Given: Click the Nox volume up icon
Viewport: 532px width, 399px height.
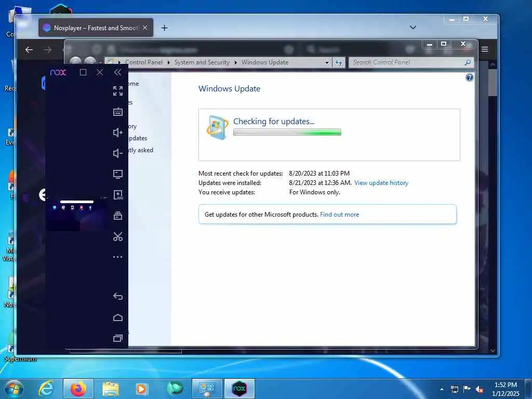Looking at the screenshot, I should 118,132.
